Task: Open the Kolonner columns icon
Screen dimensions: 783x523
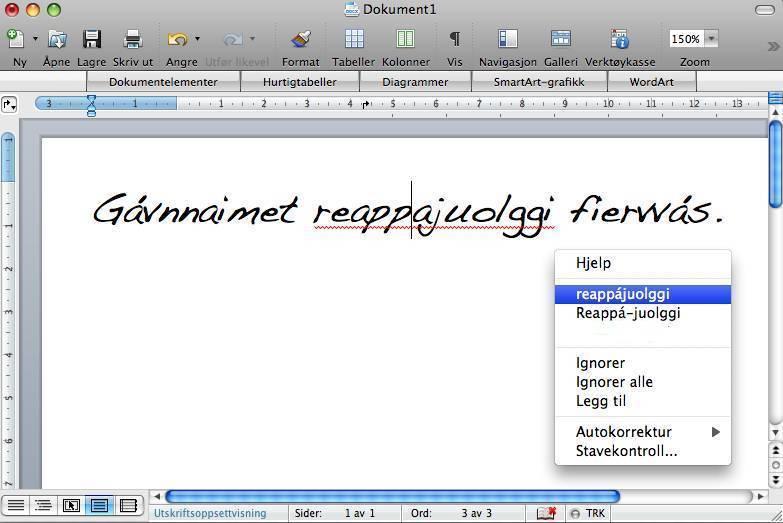Action: 405,39
